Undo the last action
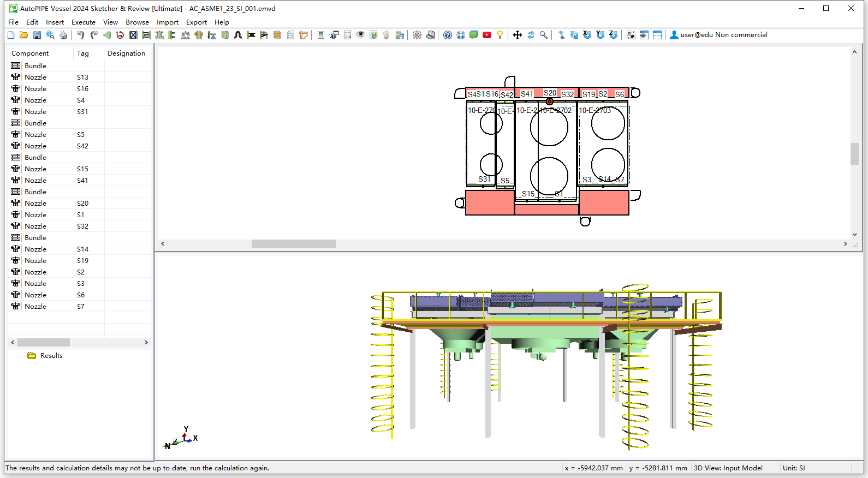 (81, 35)
